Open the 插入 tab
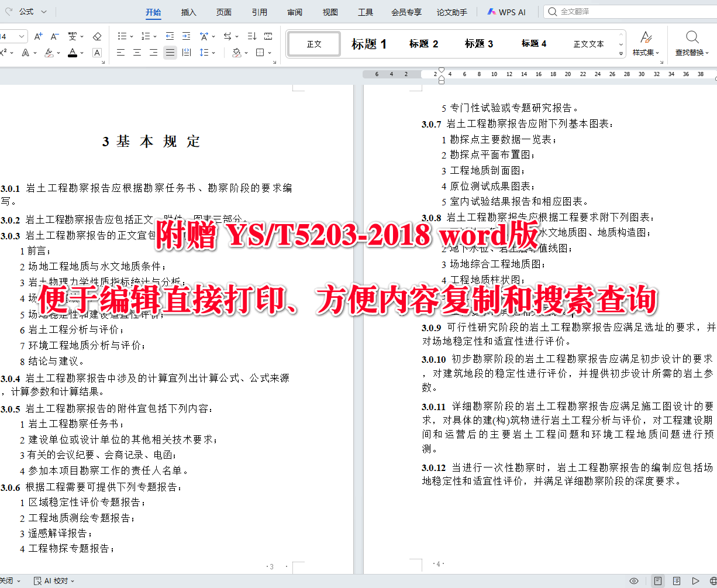The height and width of the screenshot is (588, 717). pos(188,12)
